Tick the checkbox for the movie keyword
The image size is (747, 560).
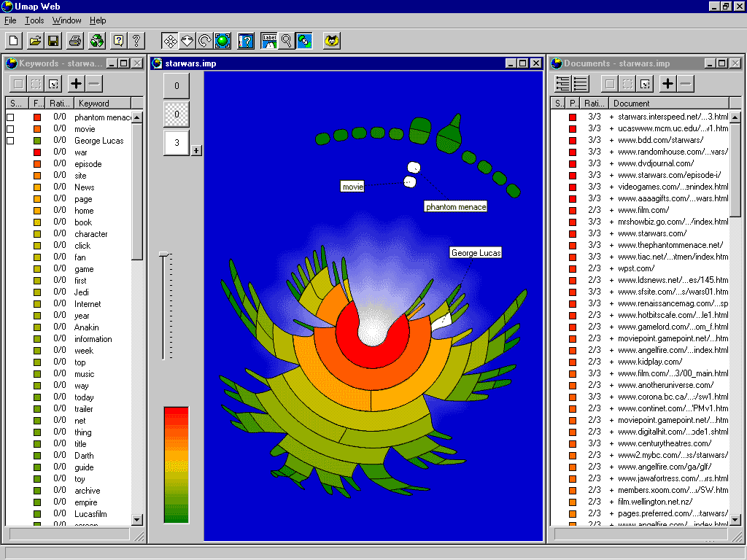(10, 129)
